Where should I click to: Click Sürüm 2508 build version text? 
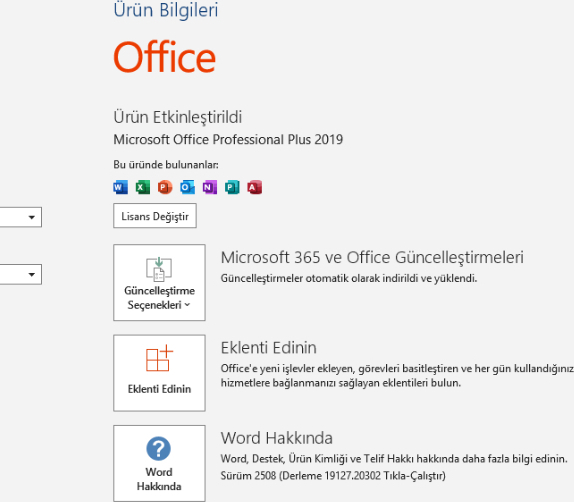[333, 476]
